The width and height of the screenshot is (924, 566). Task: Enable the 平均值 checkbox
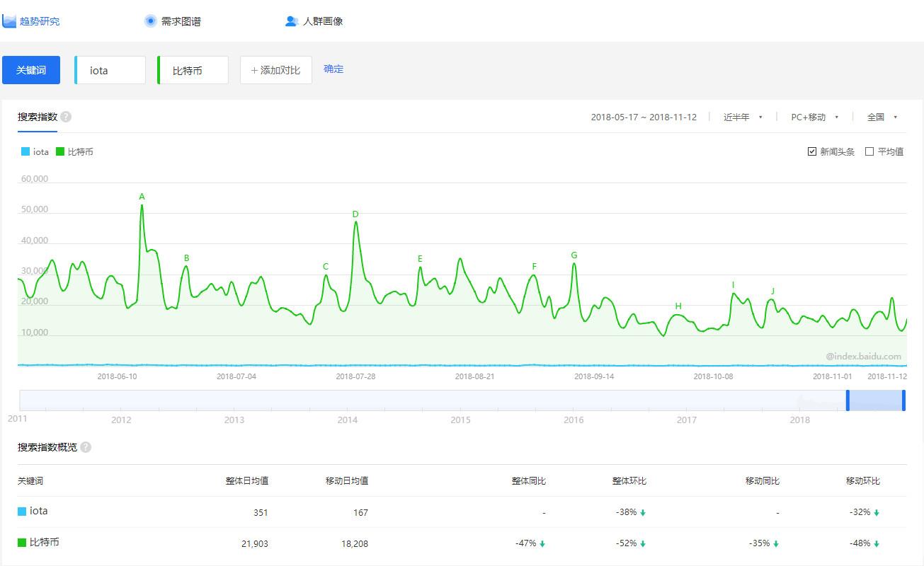[869, 151]
